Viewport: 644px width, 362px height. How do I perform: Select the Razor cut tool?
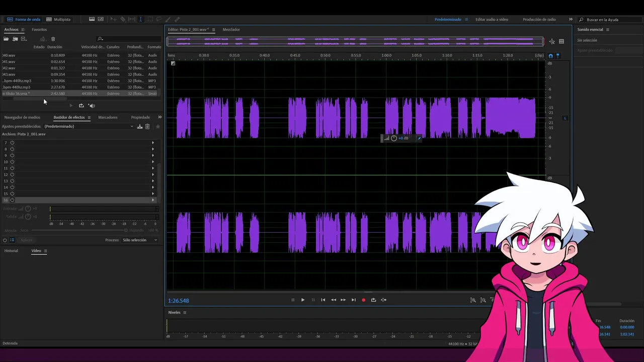coord(123,19)
